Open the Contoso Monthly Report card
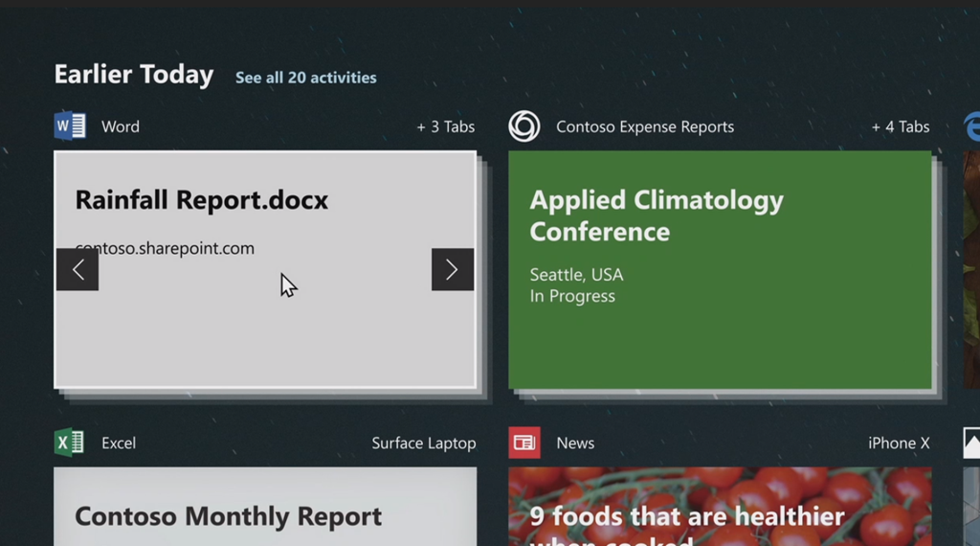Screen dimensions: 980x546 pyautogui.click(x=265, y=508)
